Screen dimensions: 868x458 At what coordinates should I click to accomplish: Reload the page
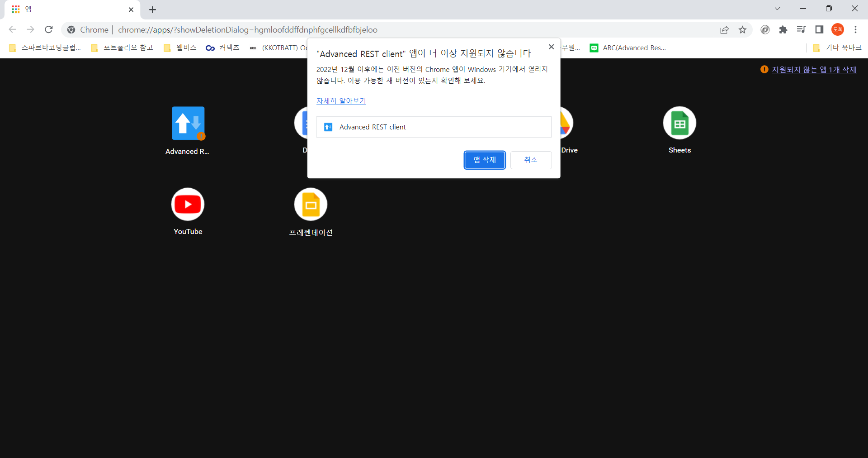tap(49, 29)
